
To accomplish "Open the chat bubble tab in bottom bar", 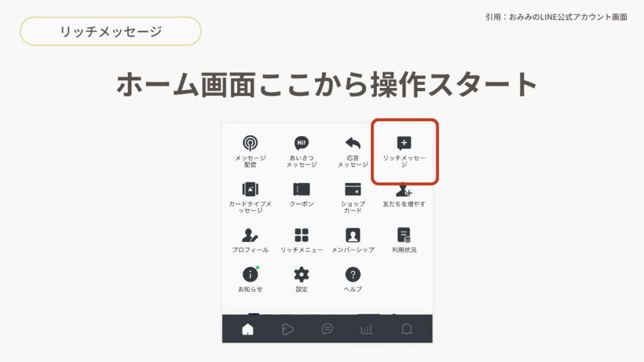I will [x=327, y=329].
